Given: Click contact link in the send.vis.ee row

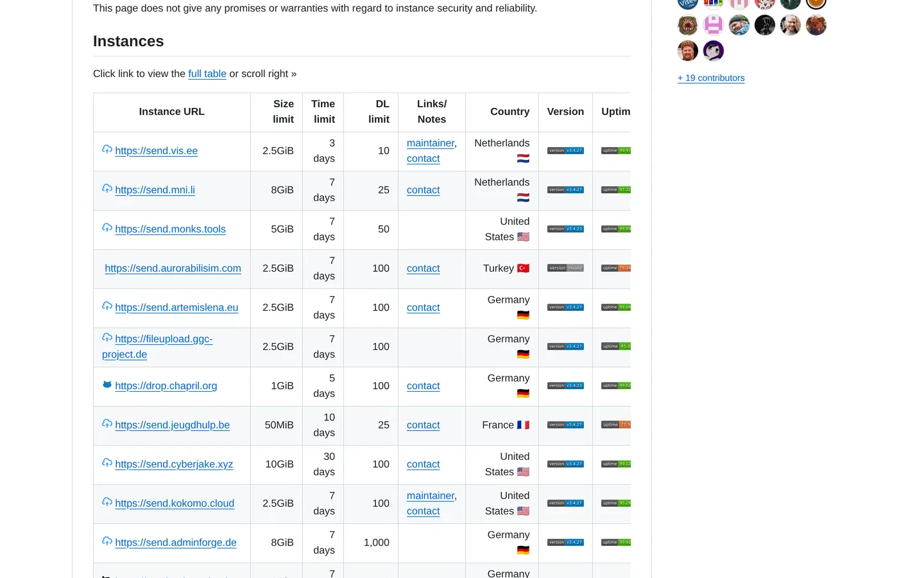Looking at the screenshot, I should (424, 159).
